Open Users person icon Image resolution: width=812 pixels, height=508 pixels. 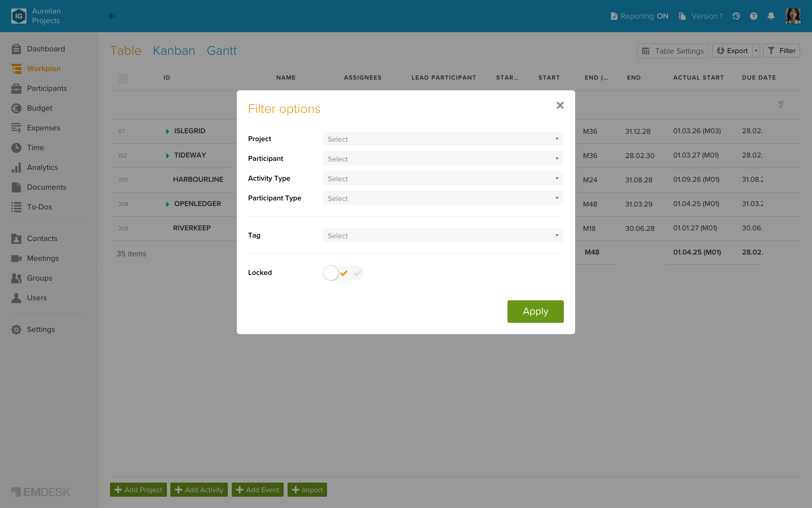16,298
